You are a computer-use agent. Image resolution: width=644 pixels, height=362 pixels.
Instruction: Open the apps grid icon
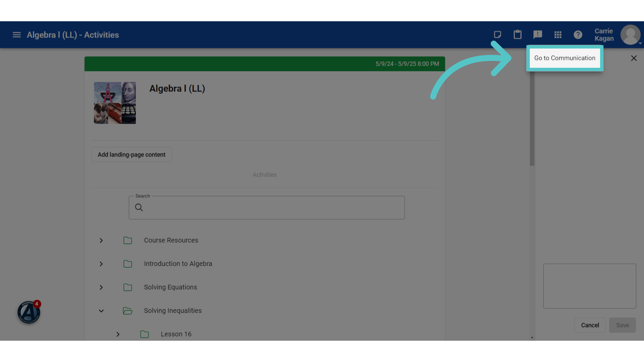click(x=558, y=35)
